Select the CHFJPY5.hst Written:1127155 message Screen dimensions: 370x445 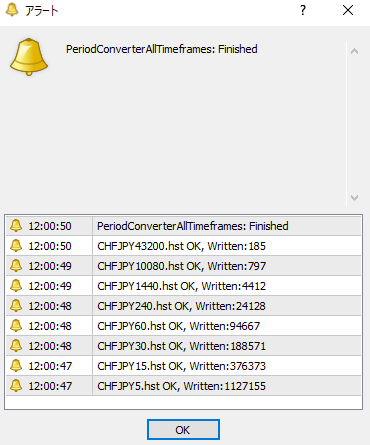point(181,386)
